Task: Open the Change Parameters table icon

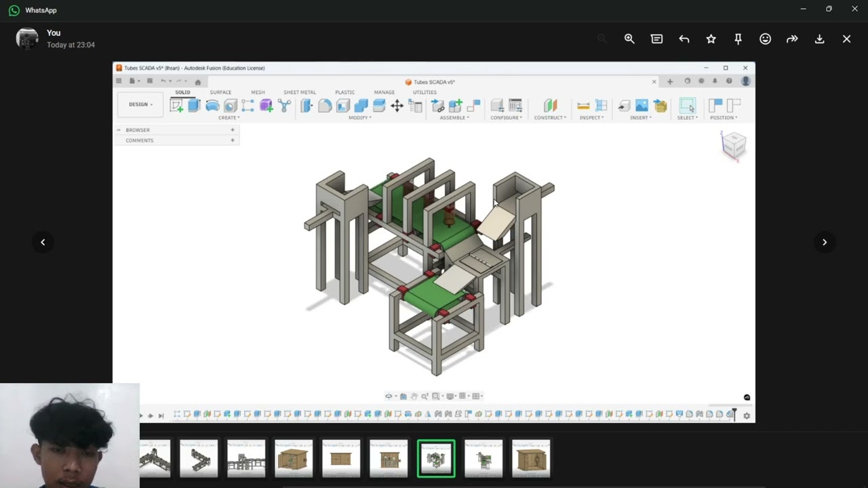Action: [415, 105]
